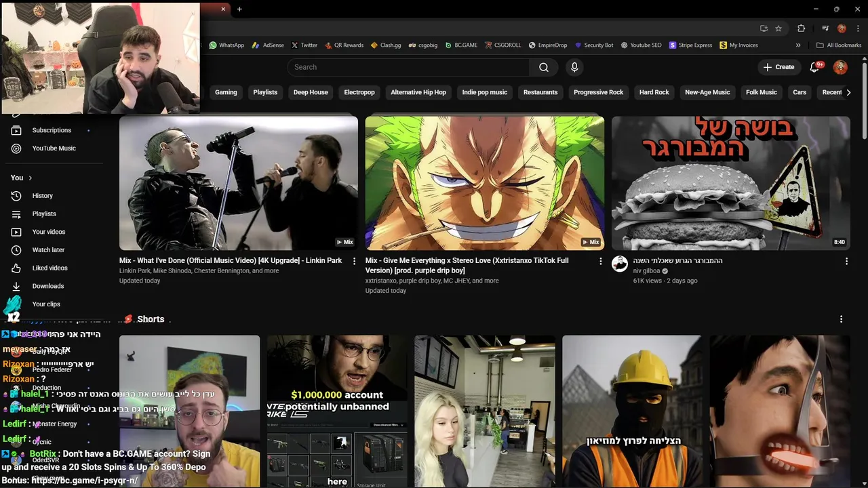The height and width of the screenshot is (488, 868).
Task: Click inside the YouTube Search field
Action: (408, 67)
